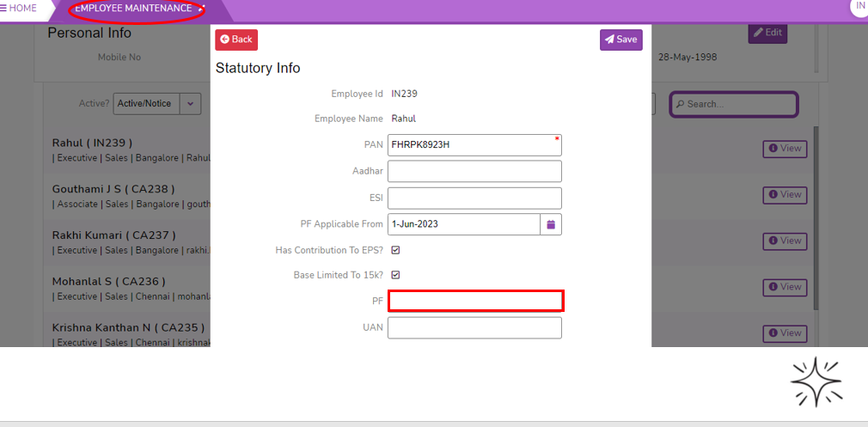
Task: Switch to the Employee Maintenance tab
Action: (133, 9)
